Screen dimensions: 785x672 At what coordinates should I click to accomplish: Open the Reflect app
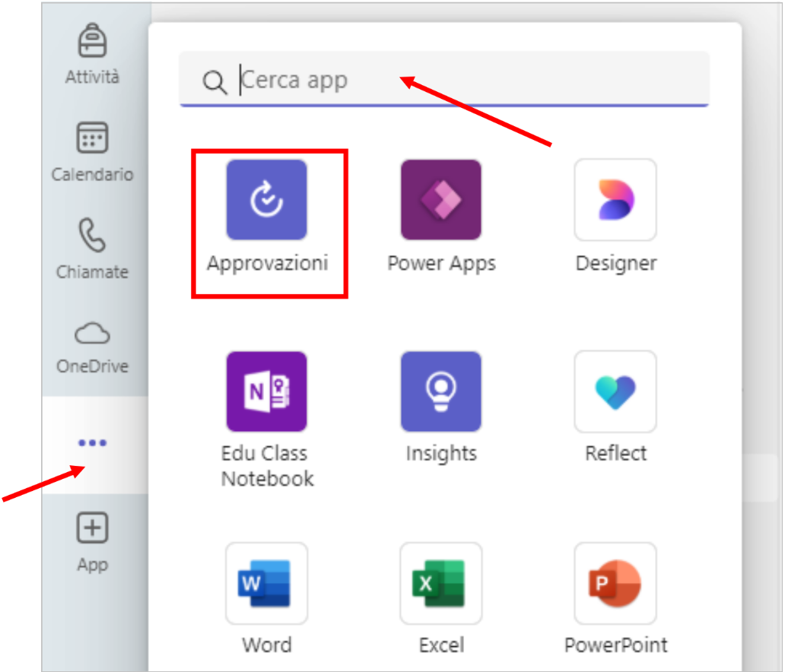coord(615,391)
